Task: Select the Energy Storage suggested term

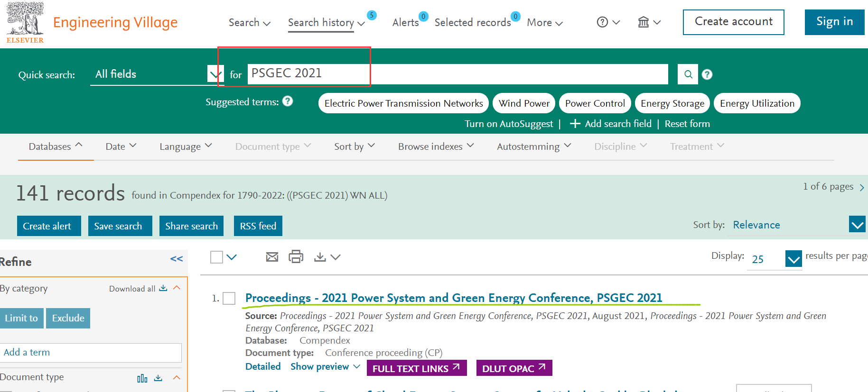Action: 672,103
